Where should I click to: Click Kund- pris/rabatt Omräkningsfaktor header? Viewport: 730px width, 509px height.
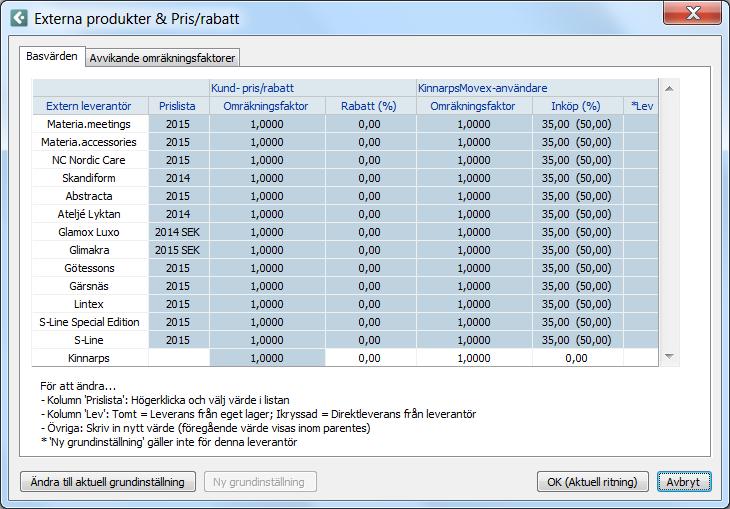click(267, 106)
